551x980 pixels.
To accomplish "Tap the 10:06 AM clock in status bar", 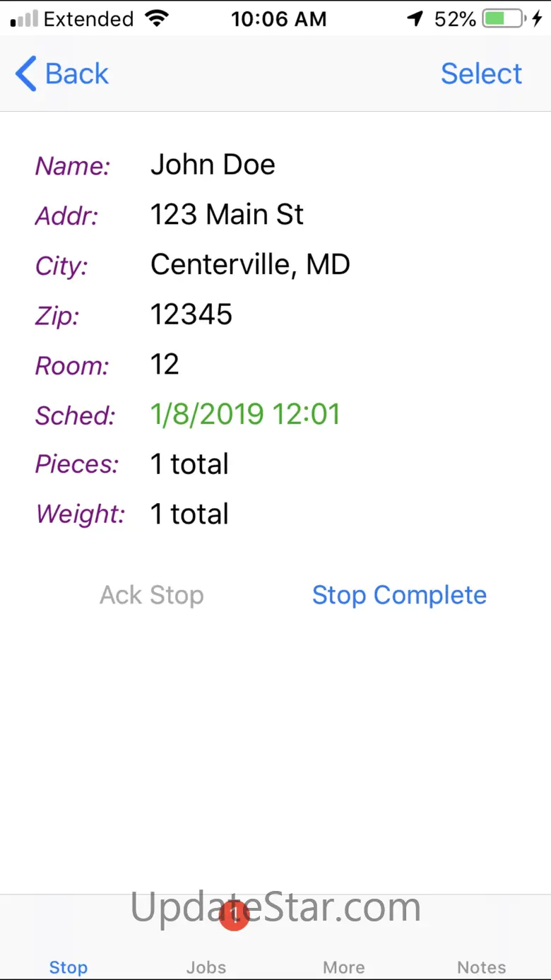I will (x=279, y=19).
